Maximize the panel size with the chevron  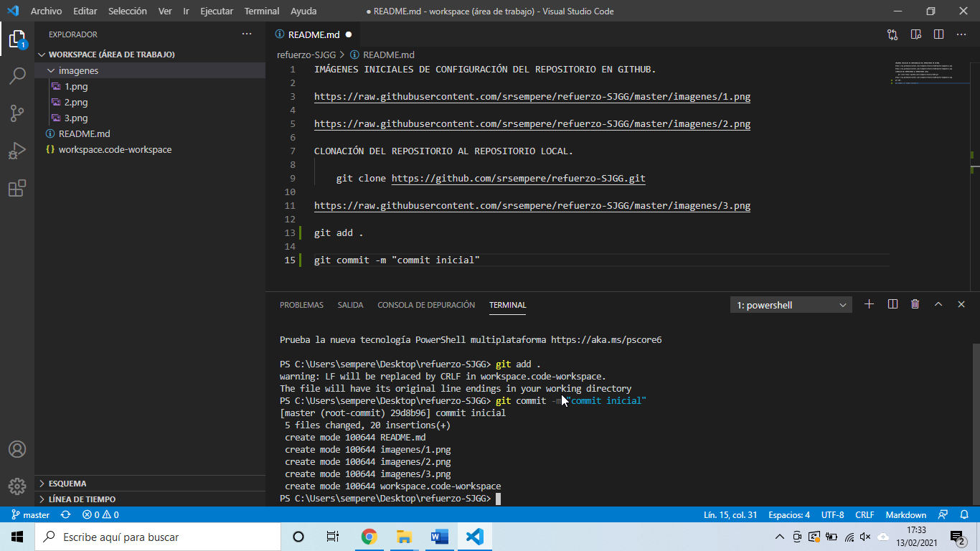tap(938, 304)
